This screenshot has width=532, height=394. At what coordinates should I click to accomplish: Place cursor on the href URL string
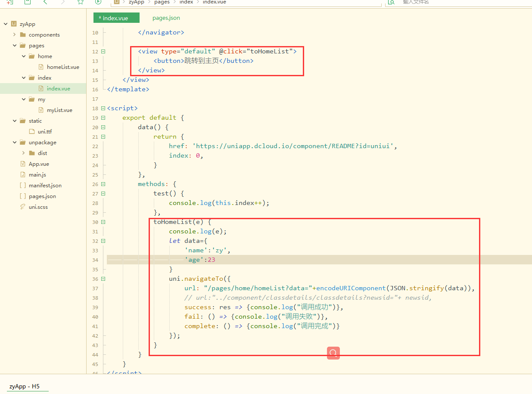[294, 146]
